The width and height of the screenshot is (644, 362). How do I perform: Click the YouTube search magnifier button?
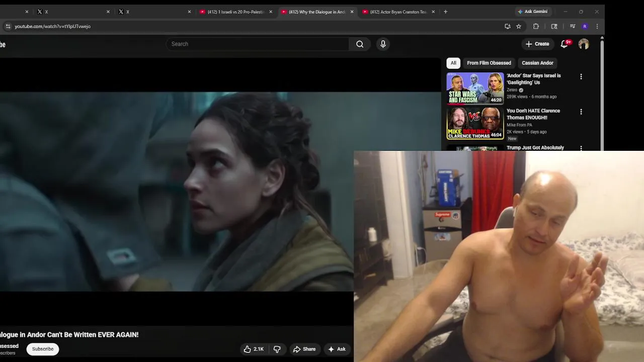click(x=360, y=44)
